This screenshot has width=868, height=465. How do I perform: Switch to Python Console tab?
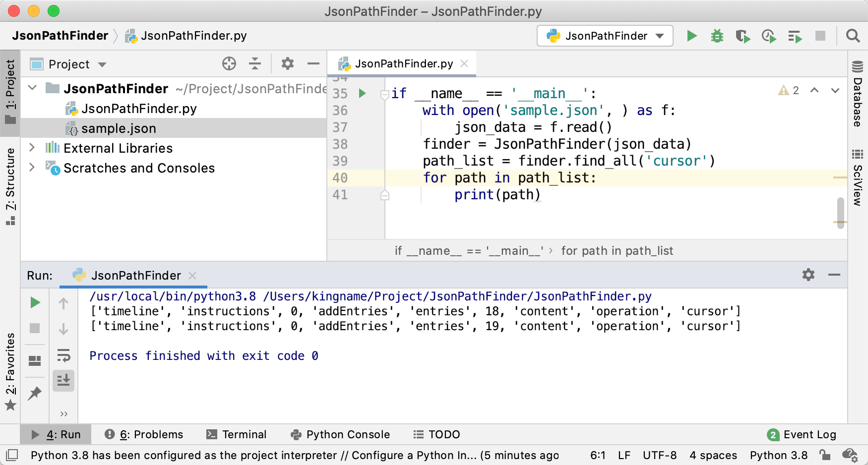coord(340,435)
